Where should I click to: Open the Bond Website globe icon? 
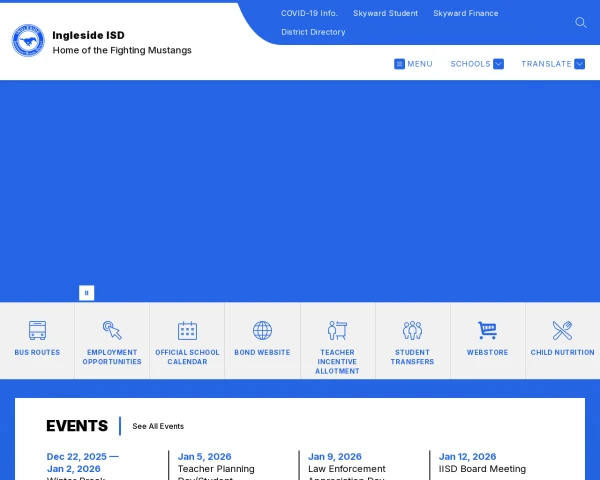pos(262,330)
